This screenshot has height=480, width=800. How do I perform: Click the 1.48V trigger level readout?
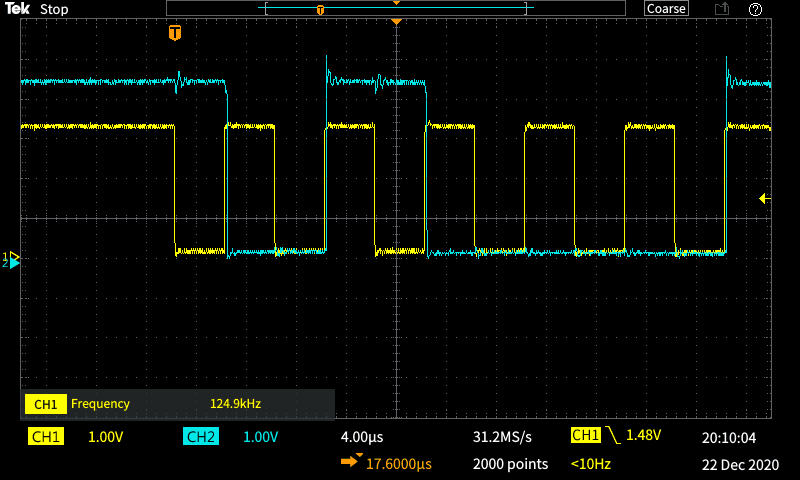tap(645, 436)
